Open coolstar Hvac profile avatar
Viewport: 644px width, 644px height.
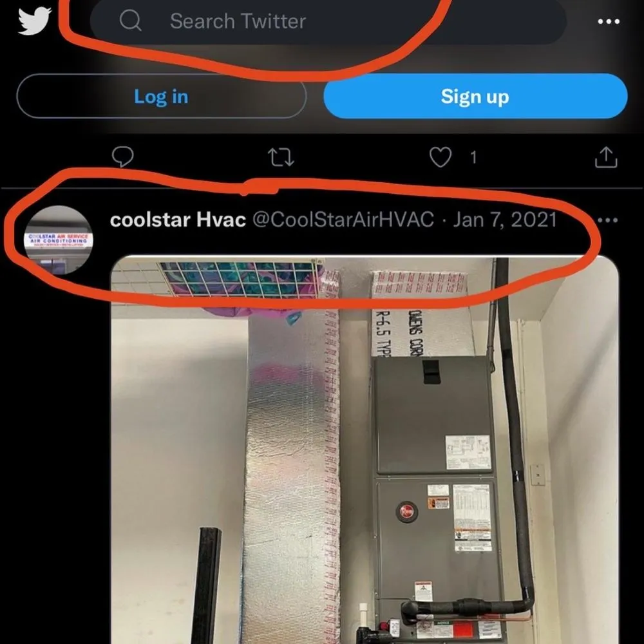click(59, 240)
